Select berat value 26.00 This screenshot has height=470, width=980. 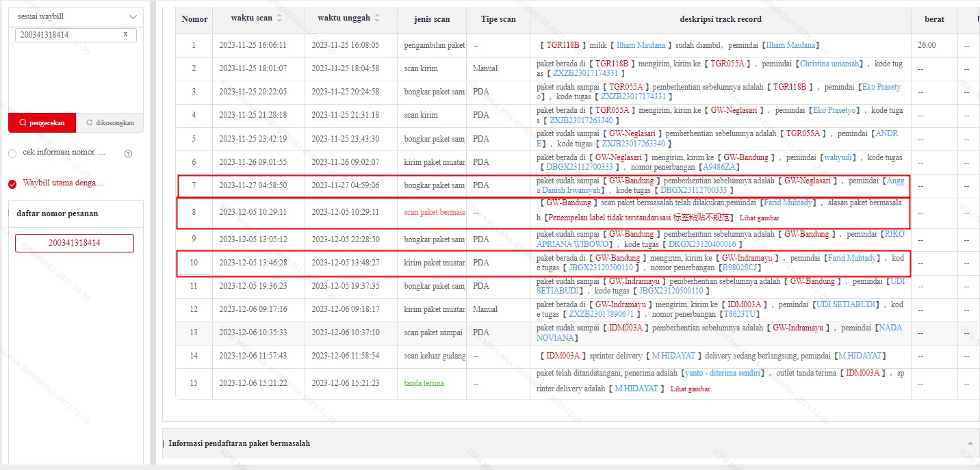(x=927, y=45)
